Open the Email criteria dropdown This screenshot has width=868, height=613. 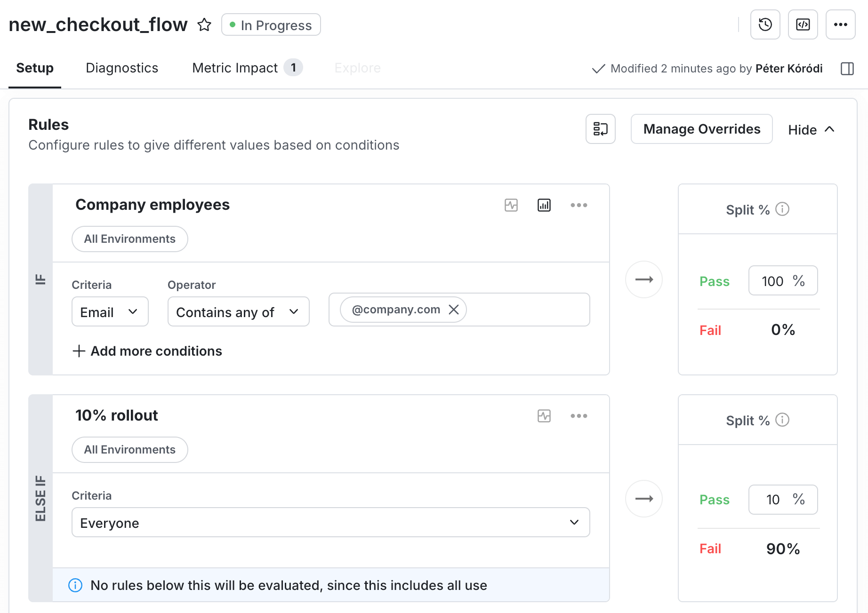(110, 311)
